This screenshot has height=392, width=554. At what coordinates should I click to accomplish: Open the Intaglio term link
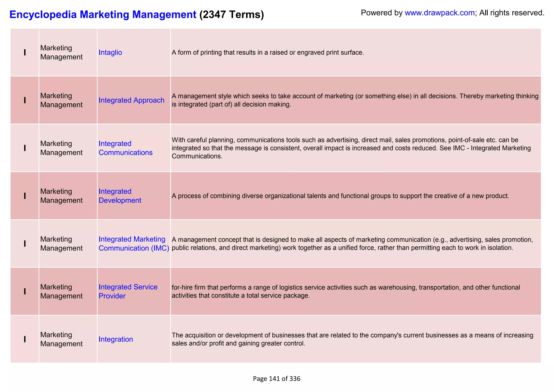[110, 52]
